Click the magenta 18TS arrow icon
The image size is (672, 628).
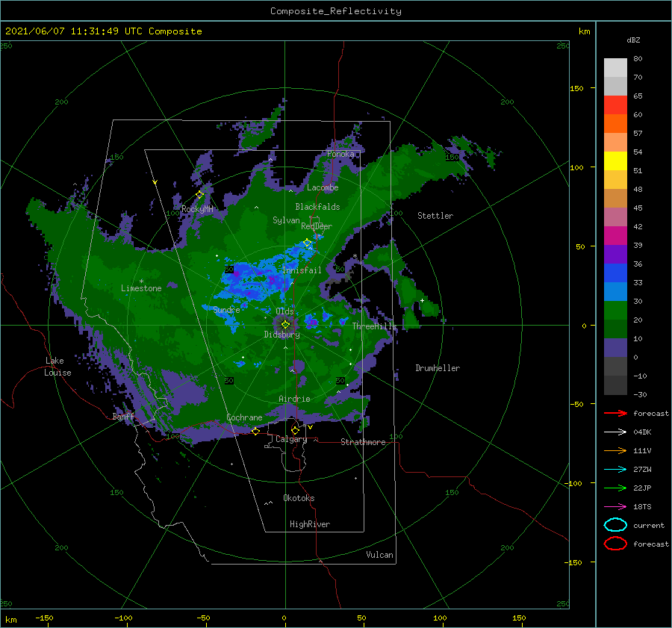[x=615, y=507]
